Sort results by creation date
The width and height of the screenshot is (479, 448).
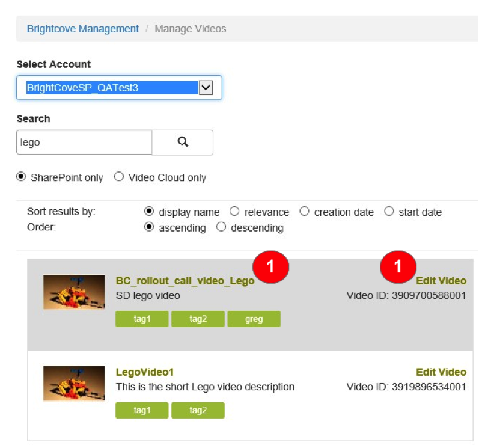(x=305, y=212)
